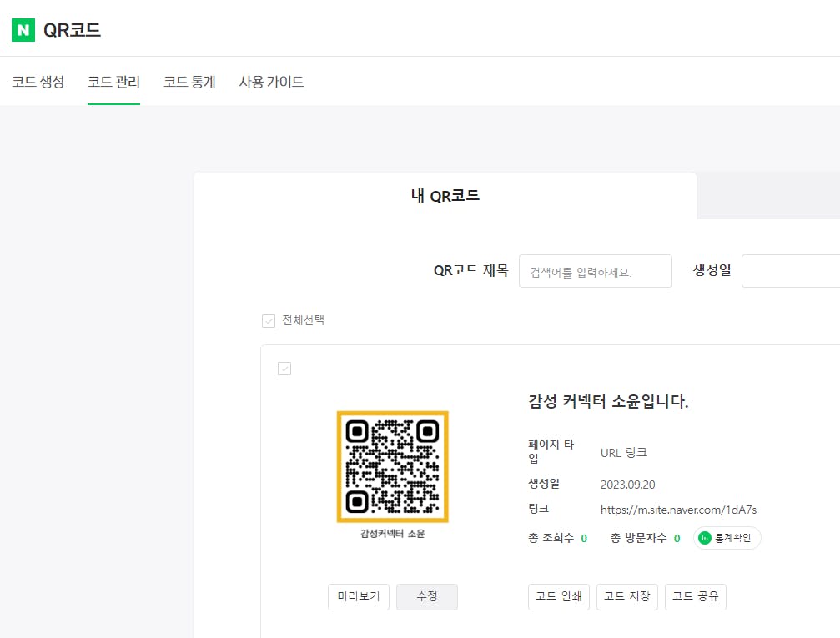Click the 감성 커넥터 소윤입니다. title
This screenshot has width=840, height=638.
(x=608, y=401)
